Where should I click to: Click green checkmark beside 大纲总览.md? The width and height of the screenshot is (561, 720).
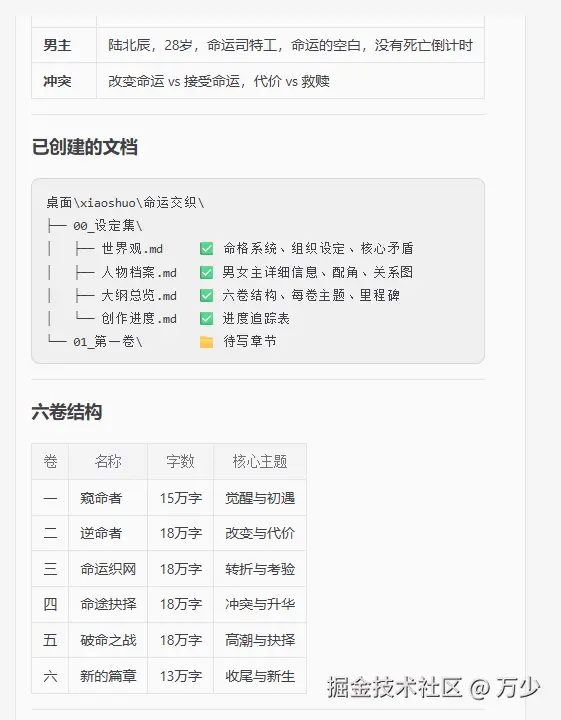tap(207, 295)
